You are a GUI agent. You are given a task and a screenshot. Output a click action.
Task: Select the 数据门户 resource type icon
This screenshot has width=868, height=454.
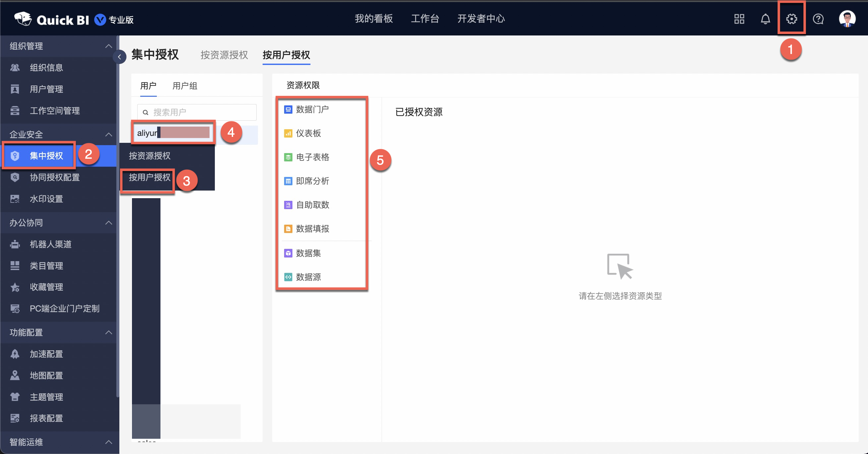coord(288,109)
